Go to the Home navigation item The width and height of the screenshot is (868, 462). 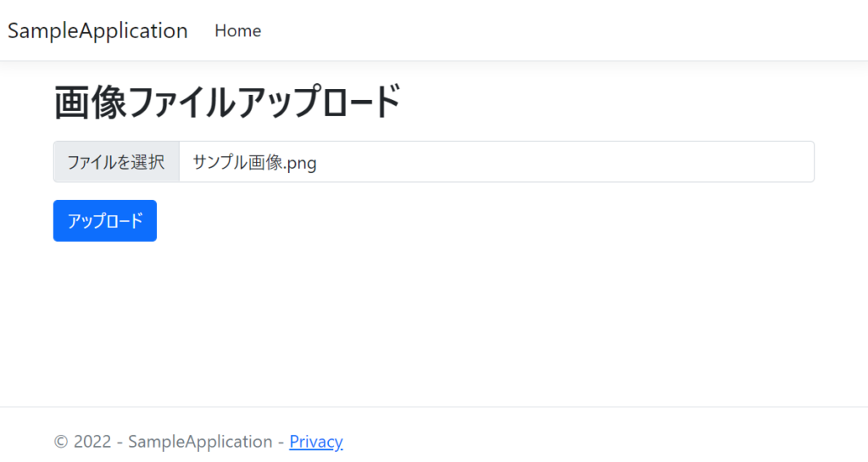click(237, 31)
